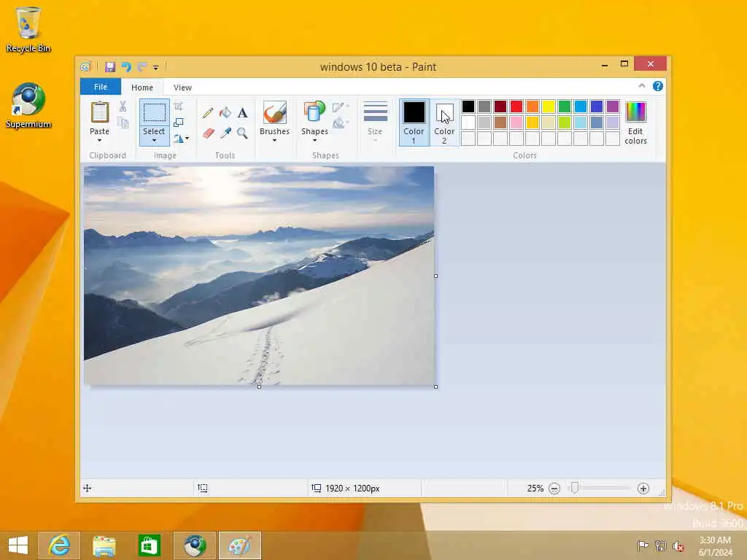Select the Fill with color bucket tool
Image resolution: width=747 pixels, height=560 pixels.
(225, 113)
